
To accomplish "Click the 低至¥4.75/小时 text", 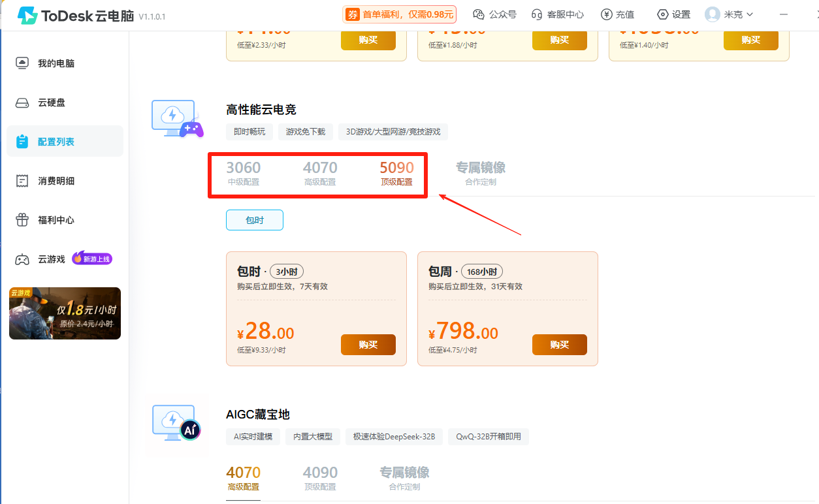I will pyautogui.click(x=453, y=350).
